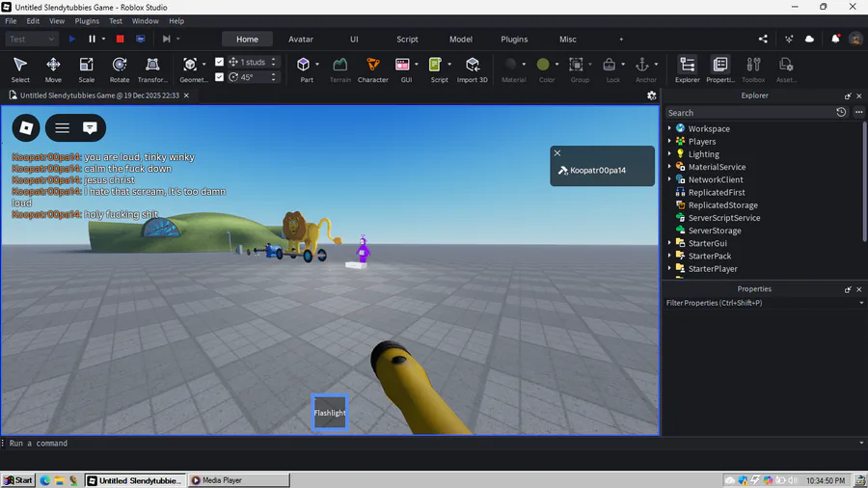868x488 pixels.
Task: Click the blue Play button
Action: (x=72, y=39)
